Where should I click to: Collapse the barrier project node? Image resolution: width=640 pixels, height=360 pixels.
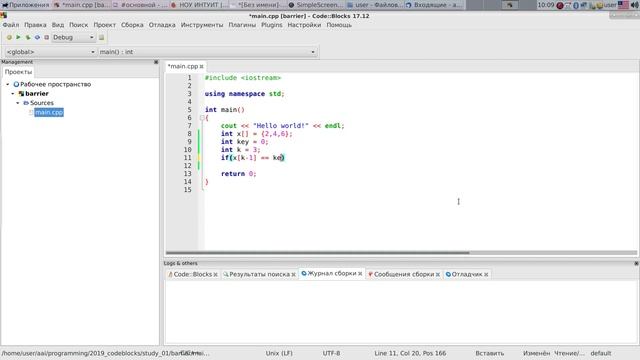tap(13, 93)
